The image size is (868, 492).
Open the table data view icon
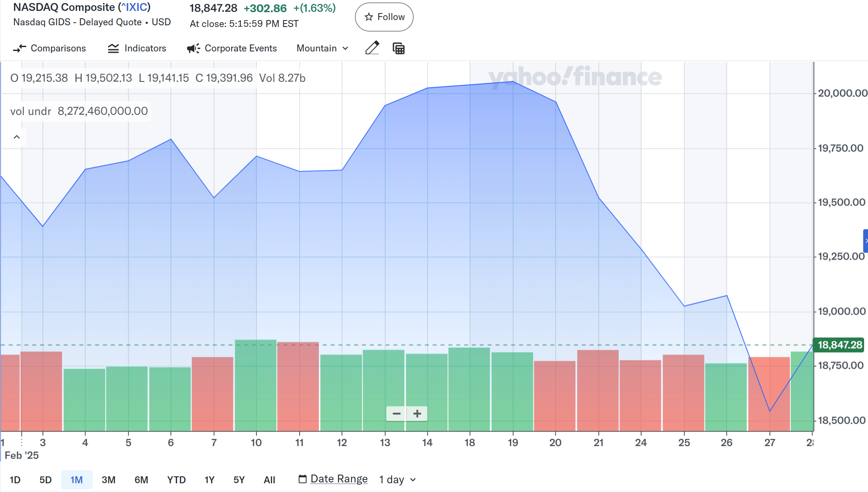(399, 48)
